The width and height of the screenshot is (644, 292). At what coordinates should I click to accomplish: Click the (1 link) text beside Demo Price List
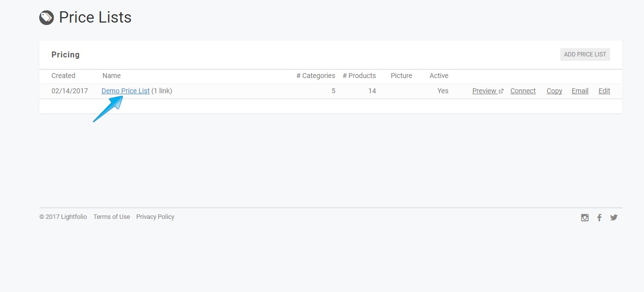(x=162, y=91)
